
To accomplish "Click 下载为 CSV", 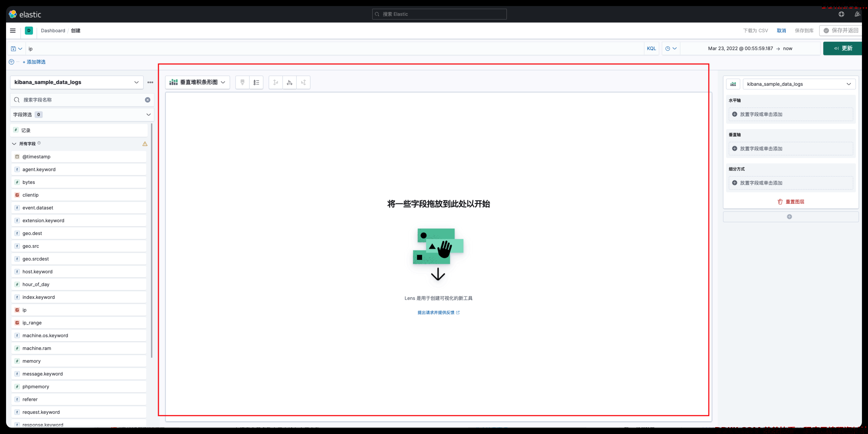I will click(x=756, y=31).
